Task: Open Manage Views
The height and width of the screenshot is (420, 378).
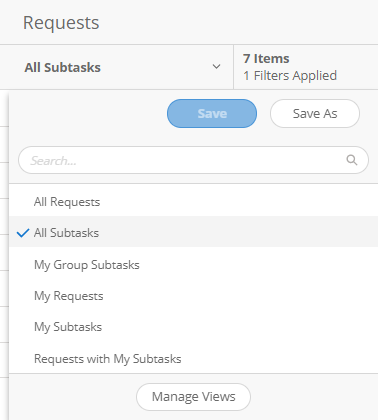Action: 193,397
